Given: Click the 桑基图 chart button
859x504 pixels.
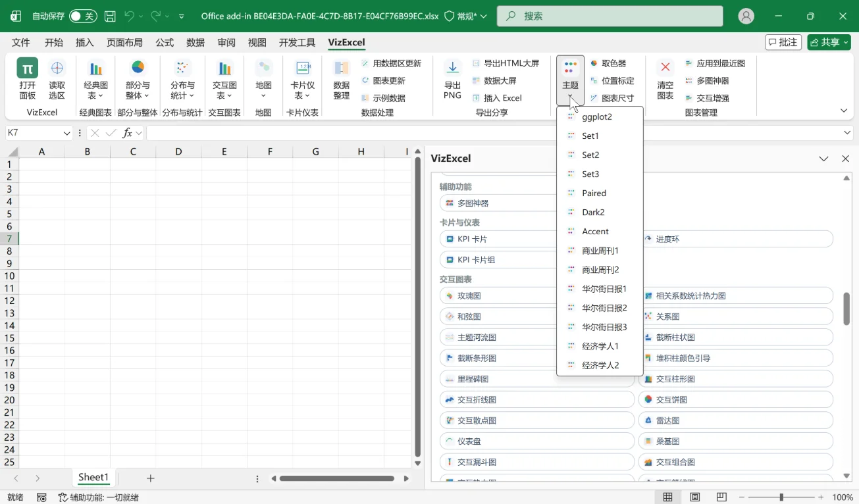Looking at the screenshot, I should [736, 441].
